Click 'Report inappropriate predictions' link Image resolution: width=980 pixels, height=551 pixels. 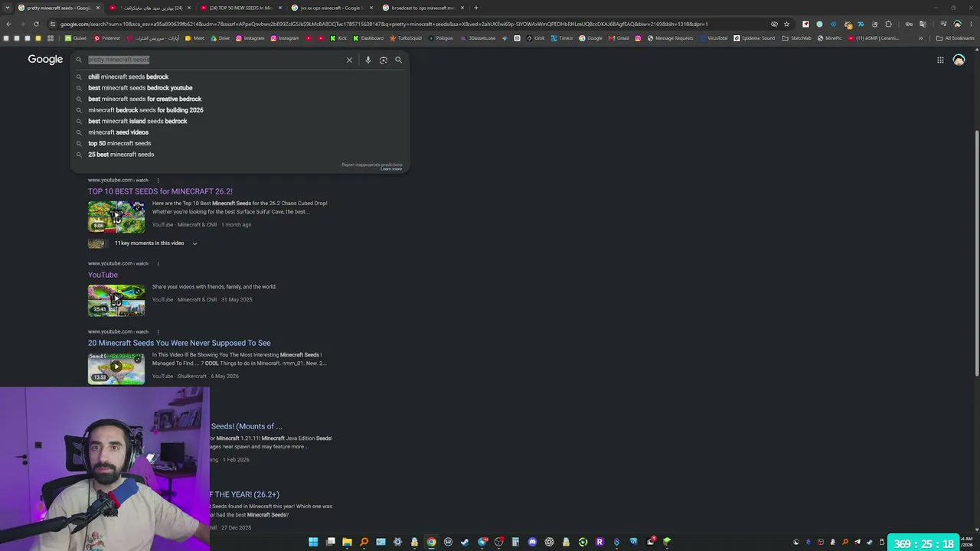click(x=371, y=165)
